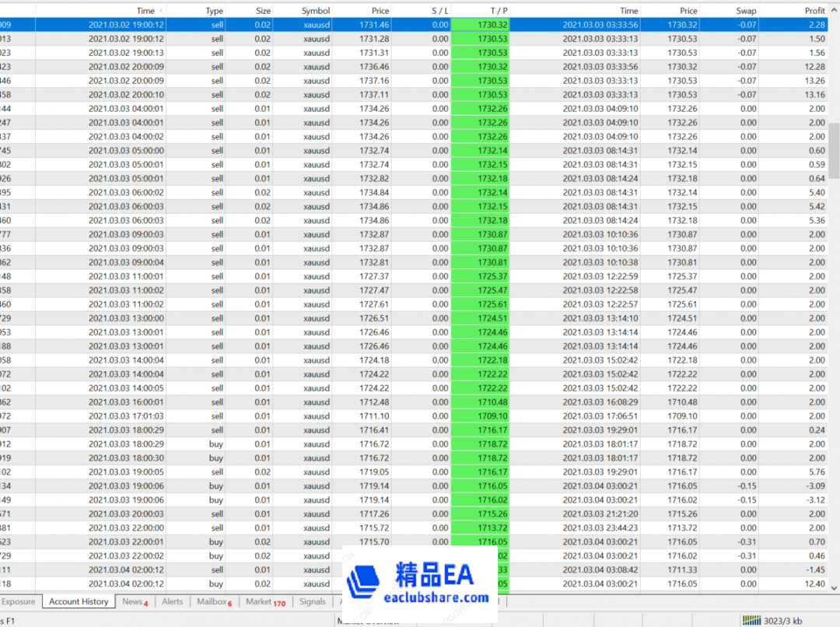The height and width of the screenshot is (627, 840).
Task: Click the connection status signal icon
Action: click(x=751, y=619)
